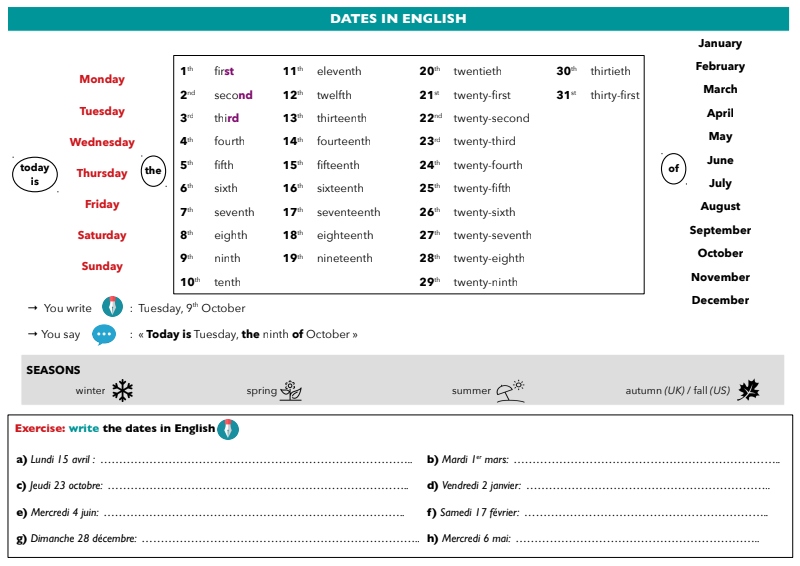Select the spring flower icon
The height and width of the screenshot is (566, 800).
290,390
